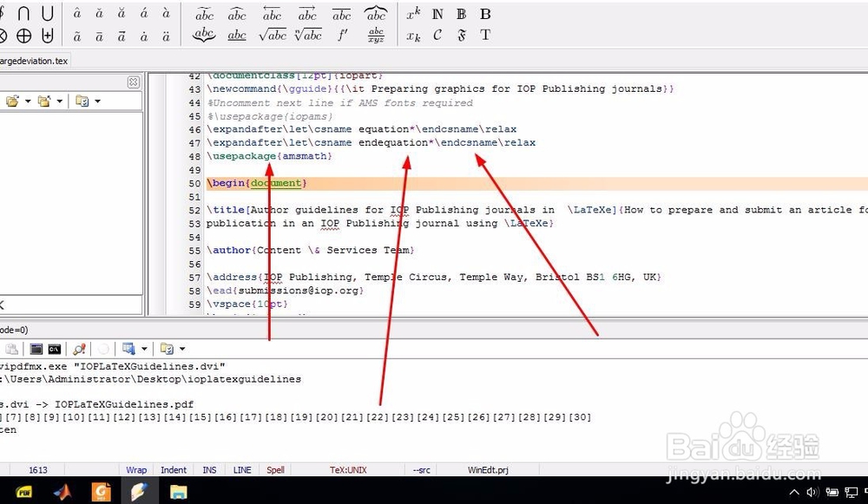The image size is (868, 504).
Task: Enable Spell checking from the status bar
Action: tap(275, 469)
